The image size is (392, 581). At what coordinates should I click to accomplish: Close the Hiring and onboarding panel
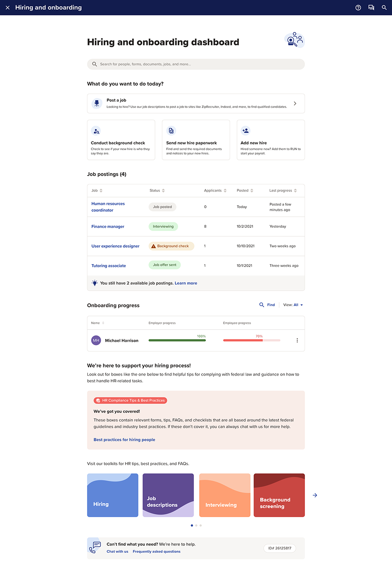[7, 7]
